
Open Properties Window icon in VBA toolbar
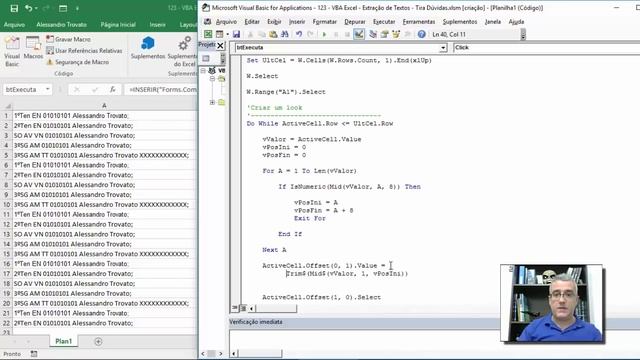point(384,34)
